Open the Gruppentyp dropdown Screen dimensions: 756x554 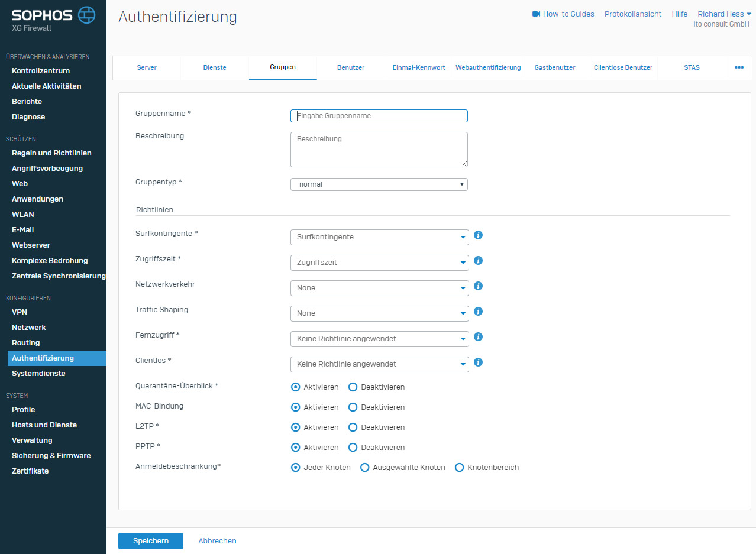click(379, 184)
